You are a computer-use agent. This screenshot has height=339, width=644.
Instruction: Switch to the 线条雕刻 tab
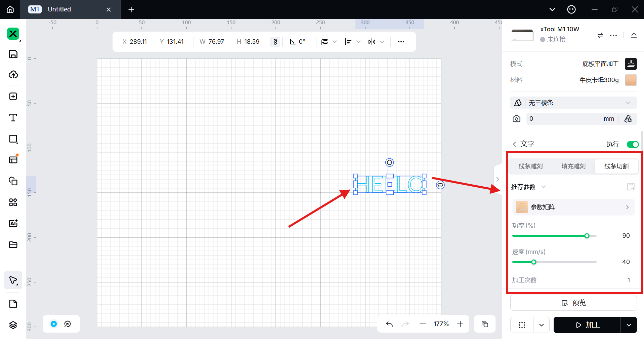click(530, 166)
